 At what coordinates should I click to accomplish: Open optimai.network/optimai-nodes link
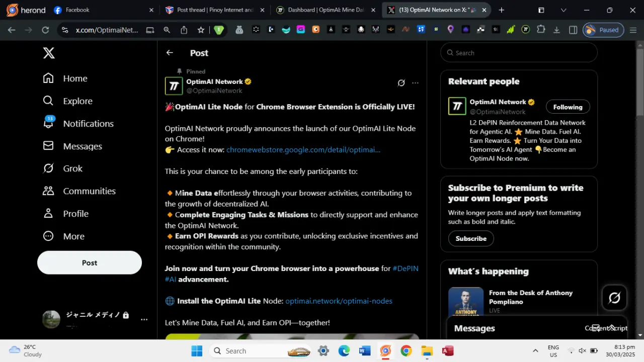339,301
